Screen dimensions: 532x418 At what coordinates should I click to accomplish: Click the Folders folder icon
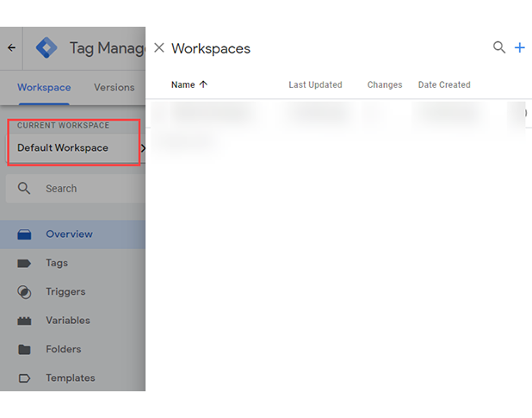[x=24, y=349]
